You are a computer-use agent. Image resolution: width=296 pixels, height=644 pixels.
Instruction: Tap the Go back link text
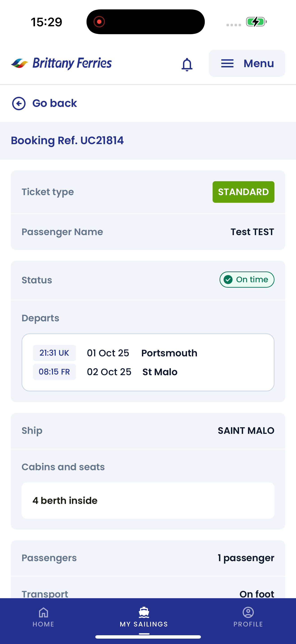click(x=54, y=103)
